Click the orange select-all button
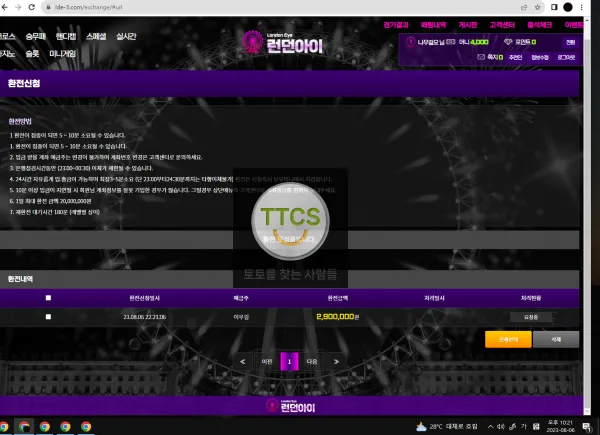 [x=508, y=339]
